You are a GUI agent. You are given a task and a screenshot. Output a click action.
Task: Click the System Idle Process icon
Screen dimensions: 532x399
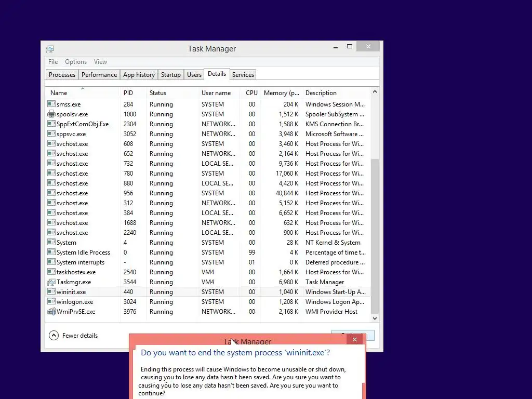51,252
